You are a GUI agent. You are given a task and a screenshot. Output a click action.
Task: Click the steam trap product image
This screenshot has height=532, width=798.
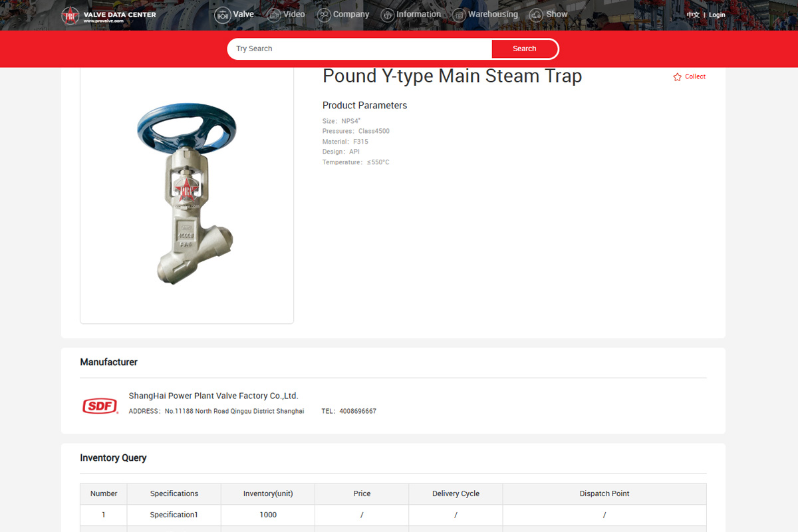coord(187,193)
